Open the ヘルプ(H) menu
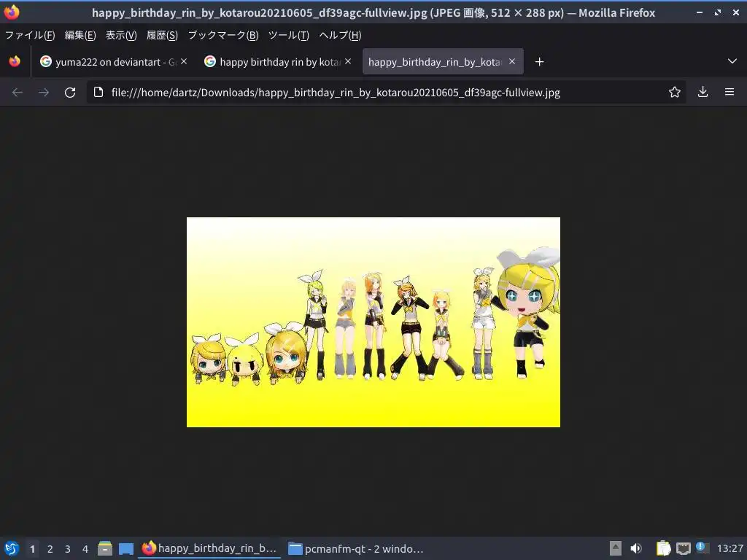Screen dimensions: 747x560 point(340,35)
